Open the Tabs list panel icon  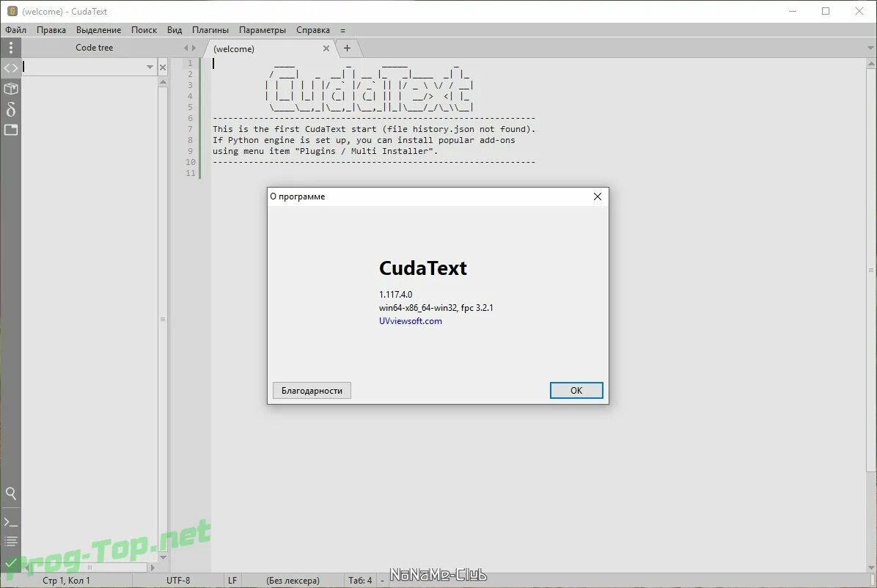click(x=10, y=130)
